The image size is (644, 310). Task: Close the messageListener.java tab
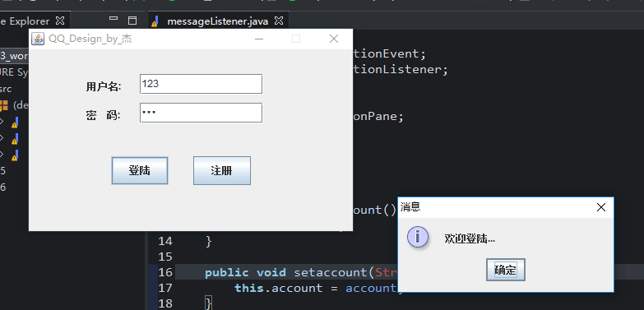[x=279, y=21]
